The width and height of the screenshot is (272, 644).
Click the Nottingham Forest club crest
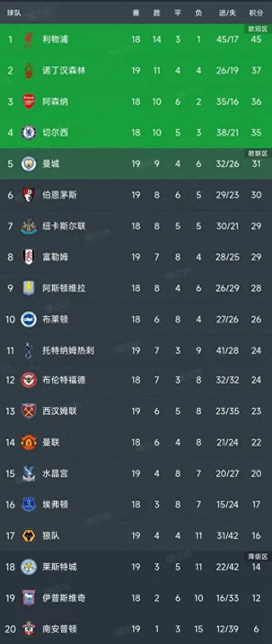click(x=28, y=71)
